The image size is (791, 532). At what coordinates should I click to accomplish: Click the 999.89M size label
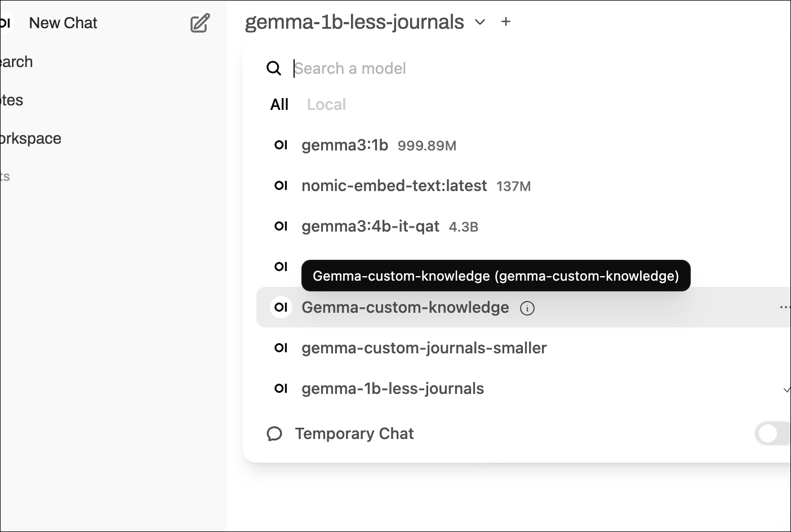pos(427,146)
